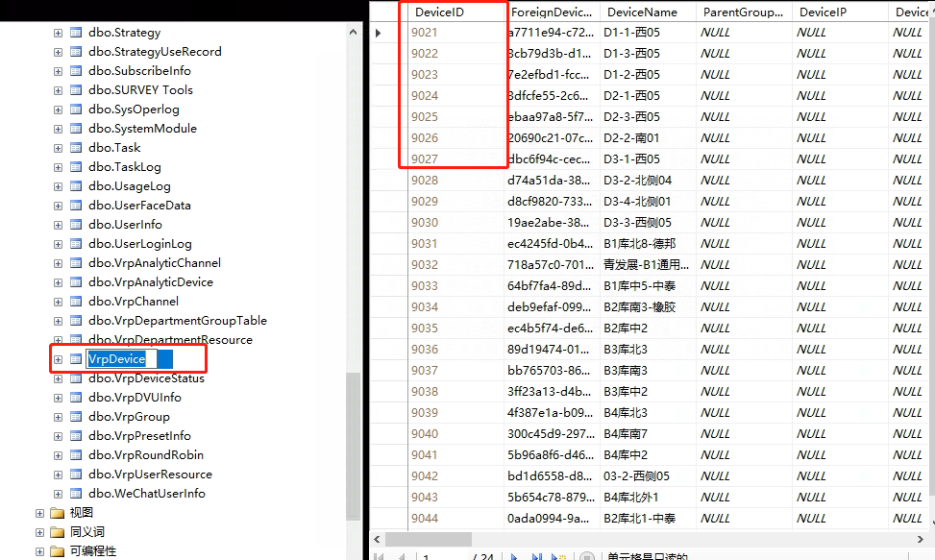Click the ParentGroup... column header
This screenshot has height=560, width=935.
coord(745,12)
